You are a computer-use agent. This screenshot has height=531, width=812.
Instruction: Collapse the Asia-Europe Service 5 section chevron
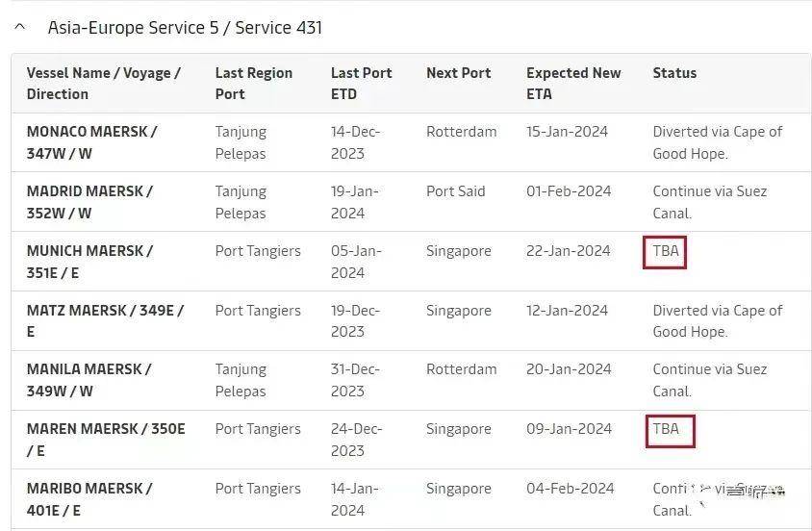click(x=20, y=27)
